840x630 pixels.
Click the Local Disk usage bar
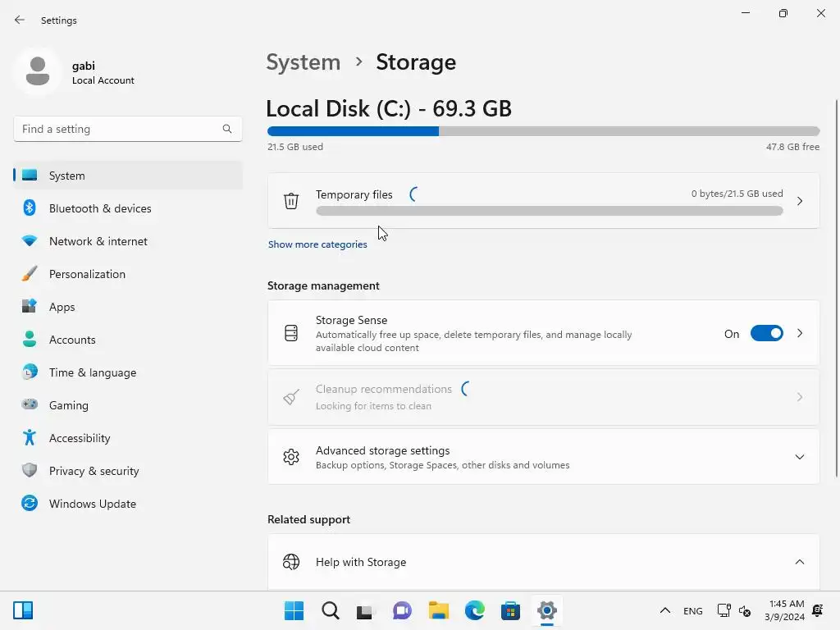(543, 131)
